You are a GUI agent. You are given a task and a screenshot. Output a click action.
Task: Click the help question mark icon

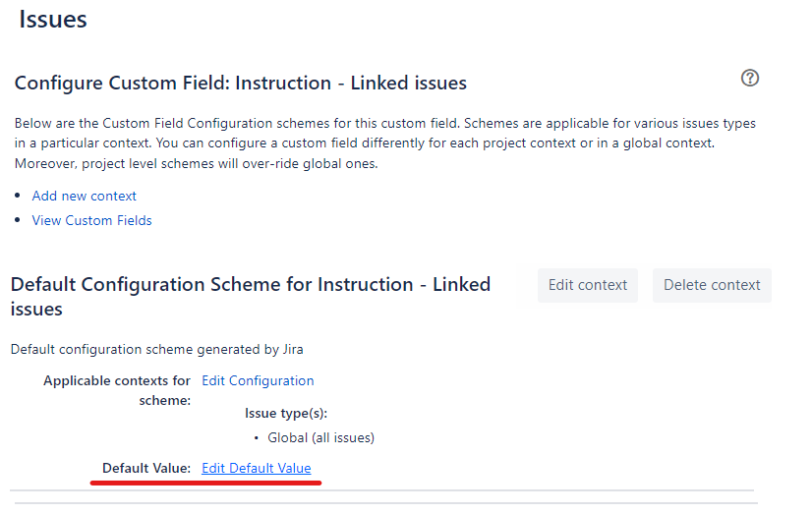click(750, 79)
